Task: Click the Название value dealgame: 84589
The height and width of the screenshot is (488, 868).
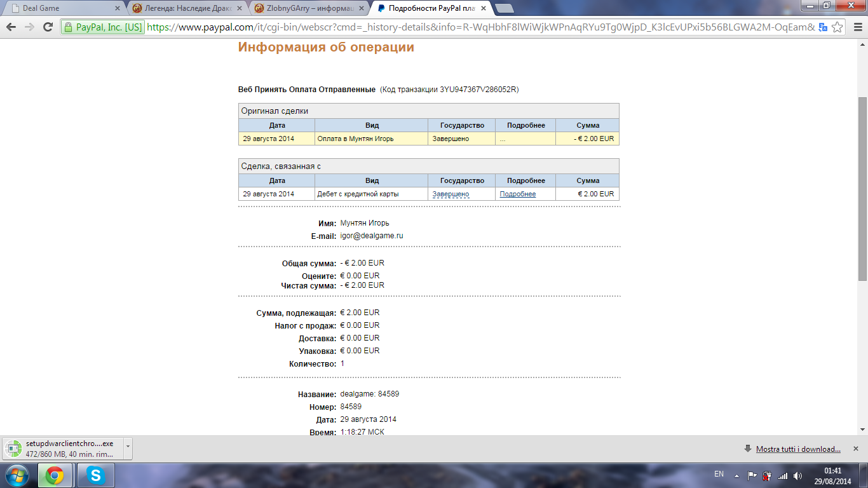Action: coord(370,394)
